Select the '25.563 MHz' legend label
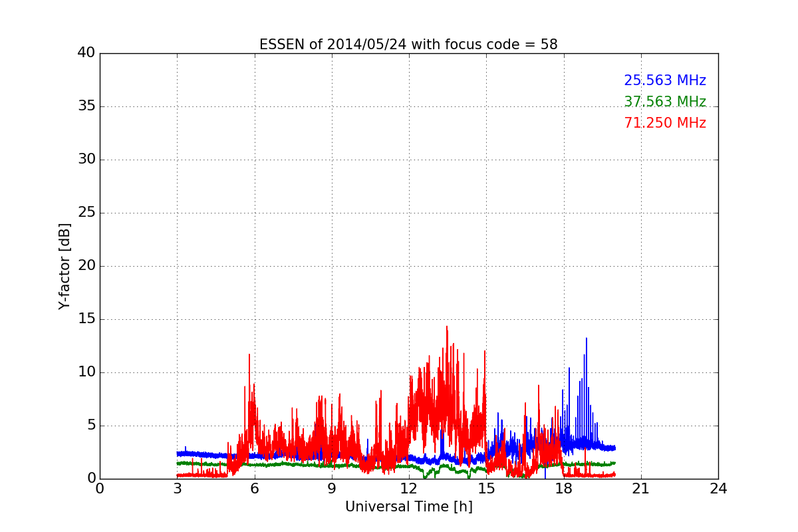Image resolution: width=798 pixels, height=532 pixels. coord(665,80)
